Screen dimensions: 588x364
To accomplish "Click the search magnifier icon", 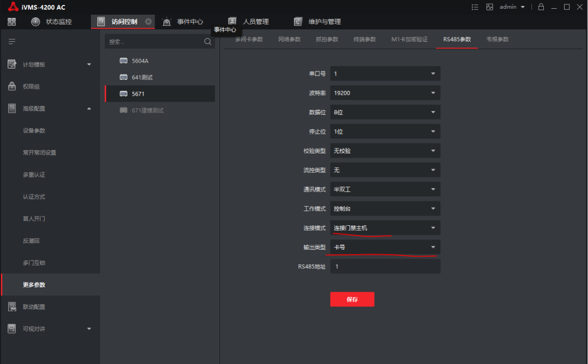I will coord(207,42).
